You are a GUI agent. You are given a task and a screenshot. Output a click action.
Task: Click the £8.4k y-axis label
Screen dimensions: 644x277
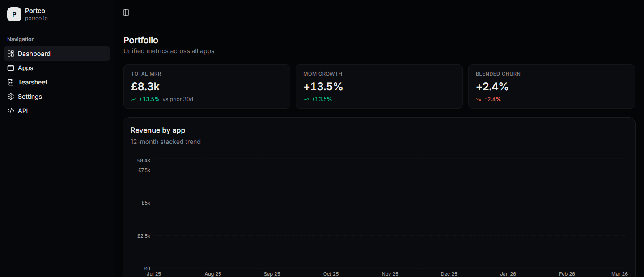(x=144, y=160)
